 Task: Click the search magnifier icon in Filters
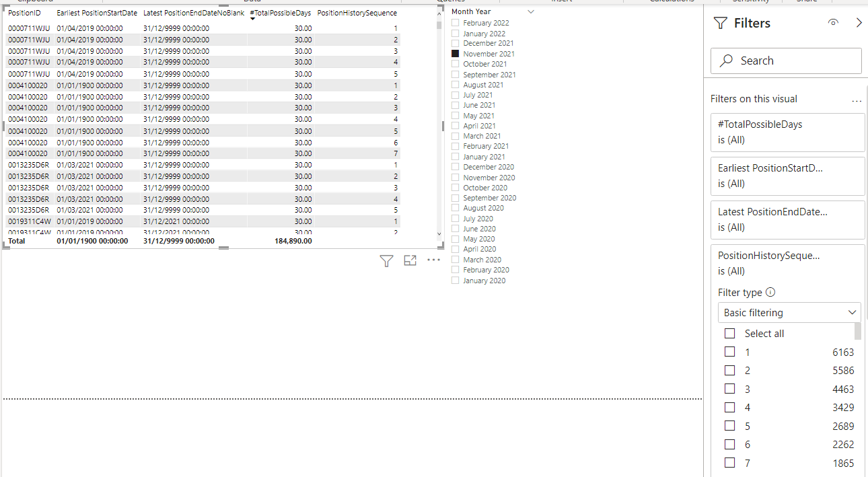726,61
